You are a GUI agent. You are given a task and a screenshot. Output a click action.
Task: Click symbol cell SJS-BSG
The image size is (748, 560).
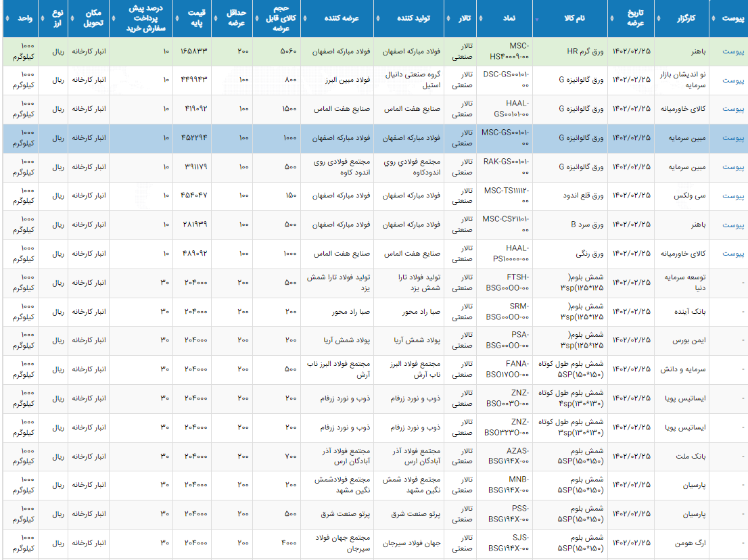[x=505, y=543]
